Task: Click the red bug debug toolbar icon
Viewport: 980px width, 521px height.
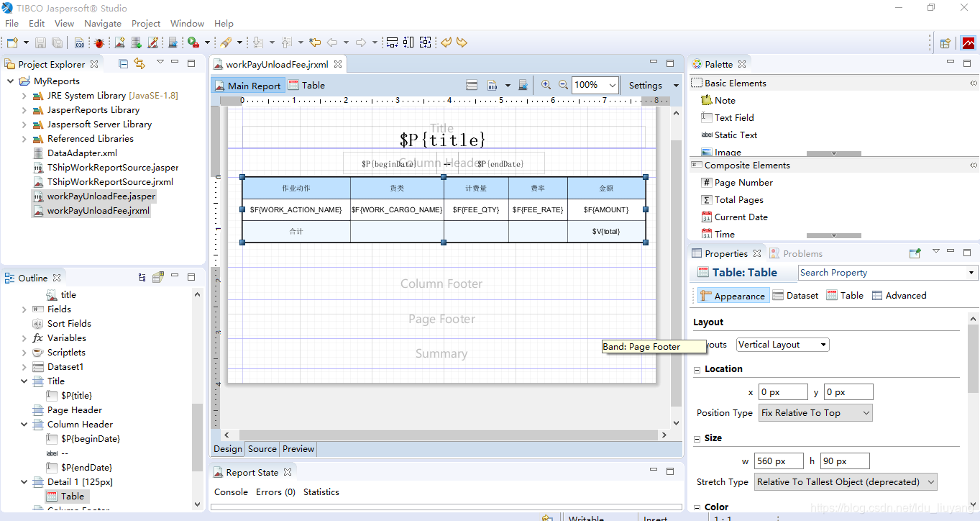Action: pyautogui.click(x=99, y=43)
